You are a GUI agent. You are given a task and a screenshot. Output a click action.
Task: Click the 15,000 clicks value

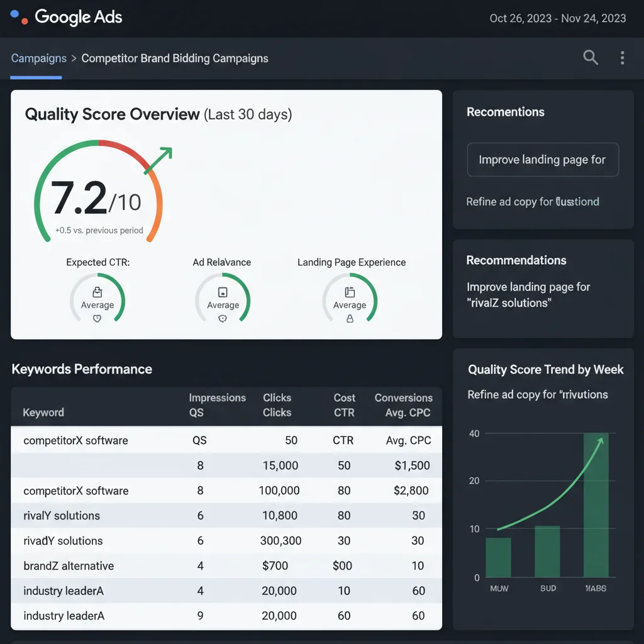point(280,465)
